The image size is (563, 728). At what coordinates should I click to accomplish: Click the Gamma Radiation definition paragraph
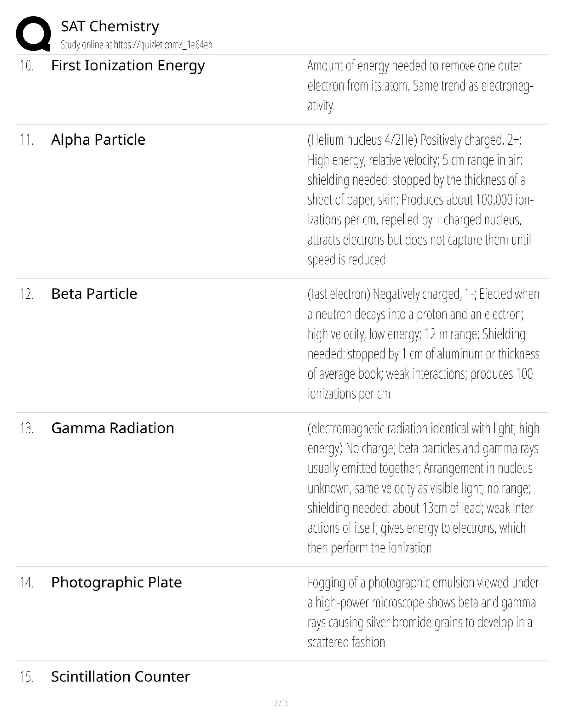(423, 488)
